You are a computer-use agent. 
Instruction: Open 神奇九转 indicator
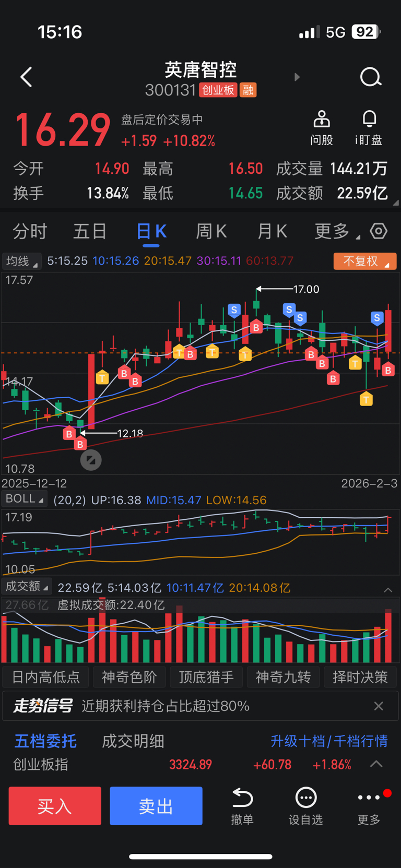click(x=283, y=677)
